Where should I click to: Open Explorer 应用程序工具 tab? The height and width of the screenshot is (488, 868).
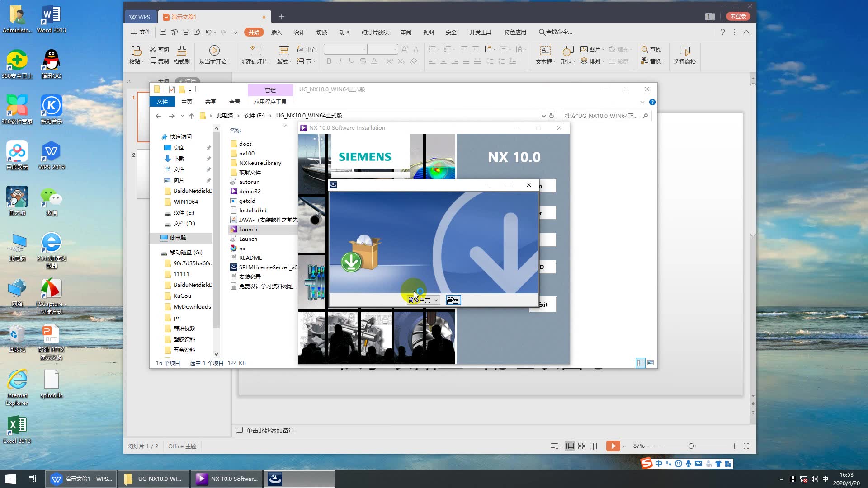click(x=270, y=102)
